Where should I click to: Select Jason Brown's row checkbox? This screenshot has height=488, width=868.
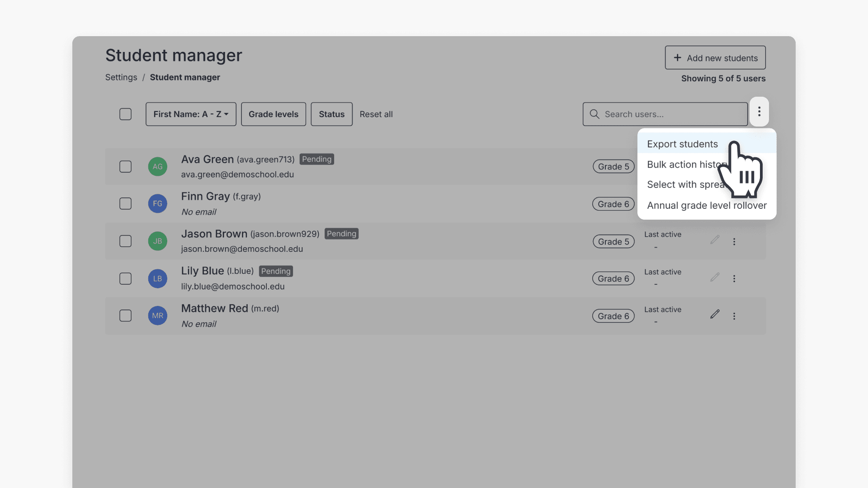[125, 241]
